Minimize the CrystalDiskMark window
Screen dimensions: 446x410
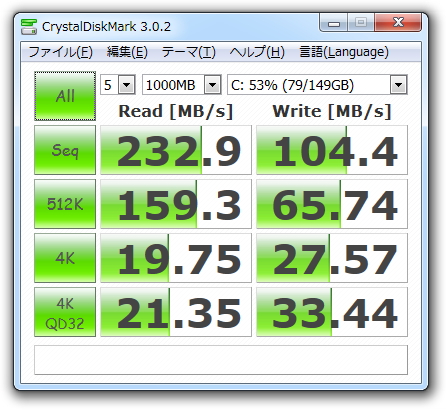[x=334, y=23]
